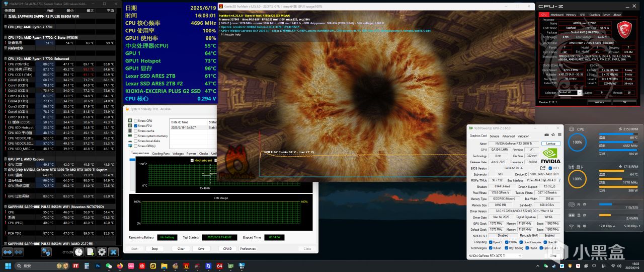
Task: Open Validation tab in GPU-Z
Action: coord(523,136)
